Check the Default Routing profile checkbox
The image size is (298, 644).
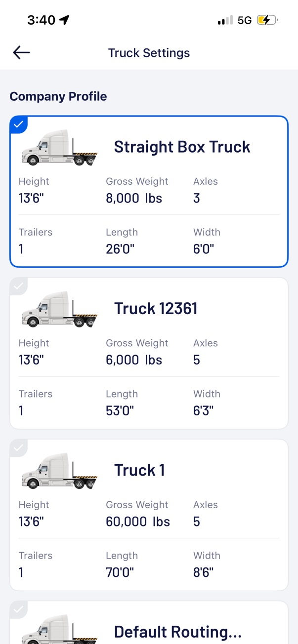pos(18,609)
